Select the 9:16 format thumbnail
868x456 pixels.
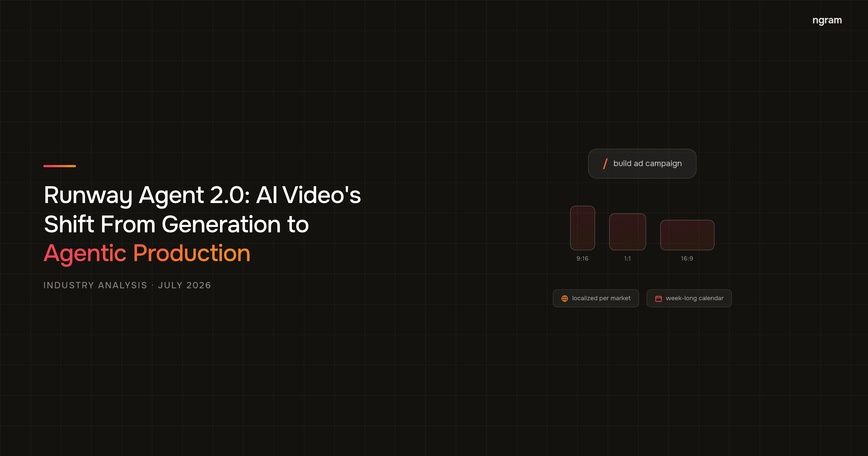point(582,228)
